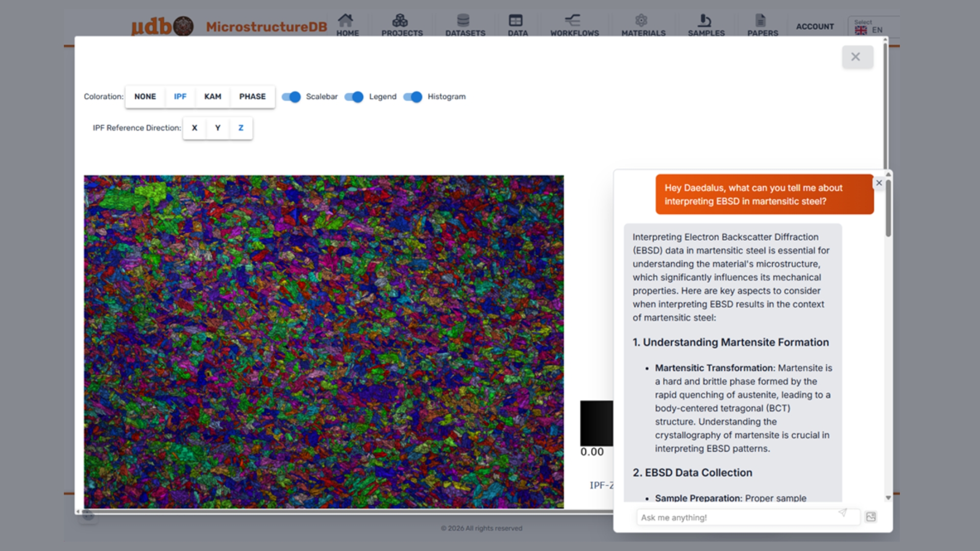Open the Datasets database icon
This screenshot has width=980, height=551.
point(463,20)
